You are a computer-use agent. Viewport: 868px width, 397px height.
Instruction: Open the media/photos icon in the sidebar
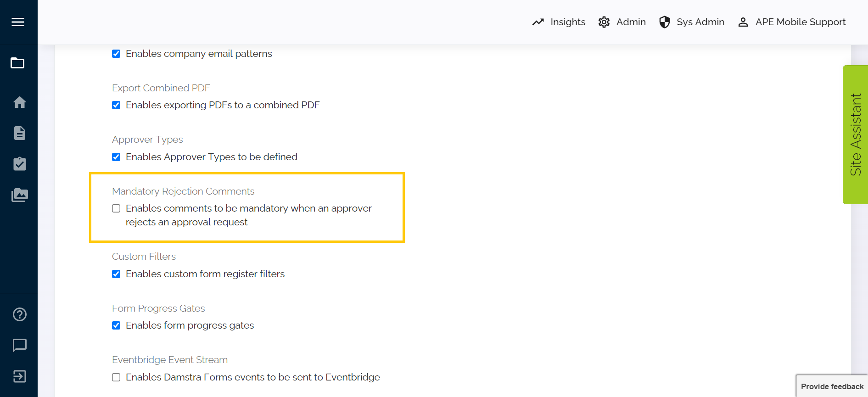click(19, 195)
